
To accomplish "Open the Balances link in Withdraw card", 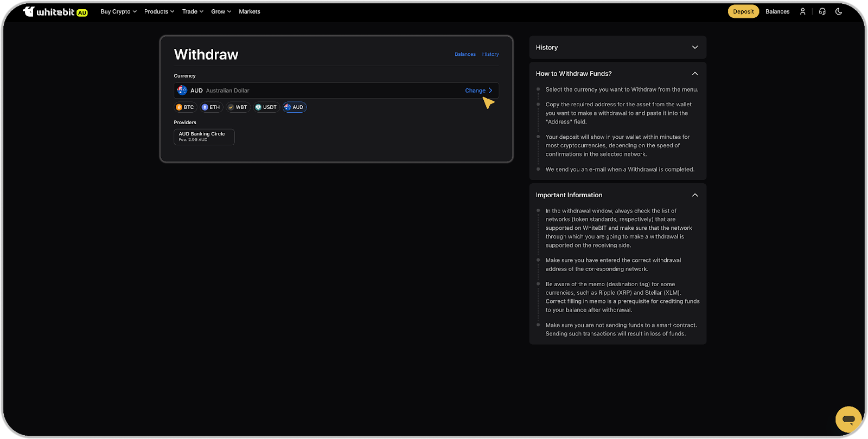I will coord(465,54).
